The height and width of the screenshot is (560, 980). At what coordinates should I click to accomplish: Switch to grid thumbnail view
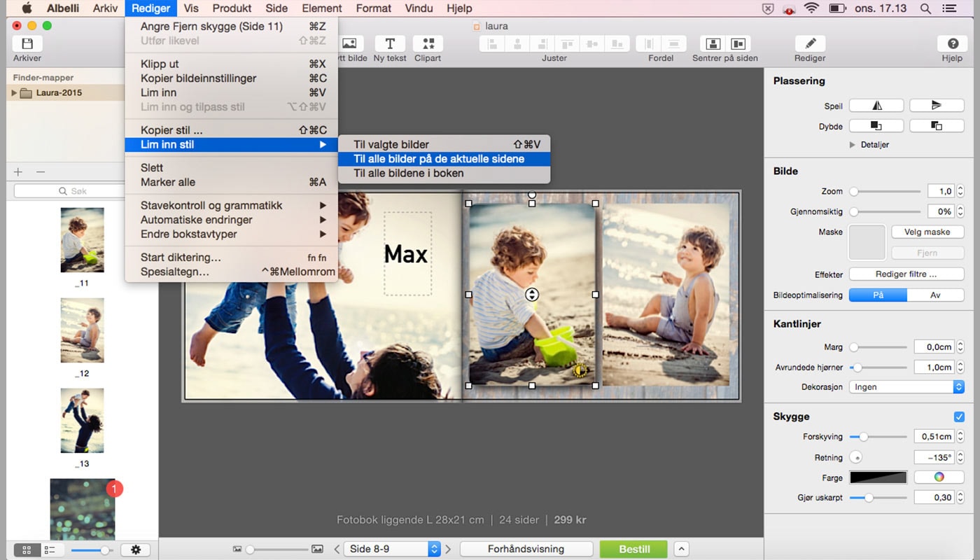point(27,550)
